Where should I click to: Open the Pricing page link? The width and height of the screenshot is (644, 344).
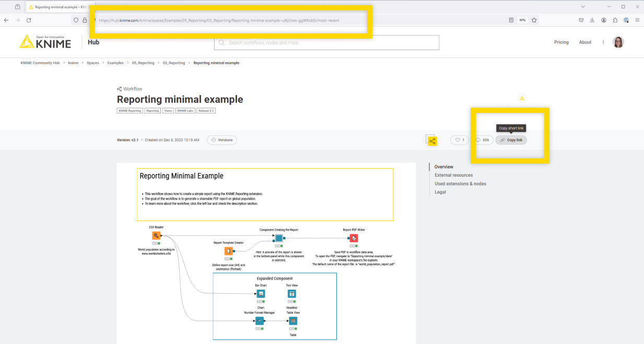561,42
